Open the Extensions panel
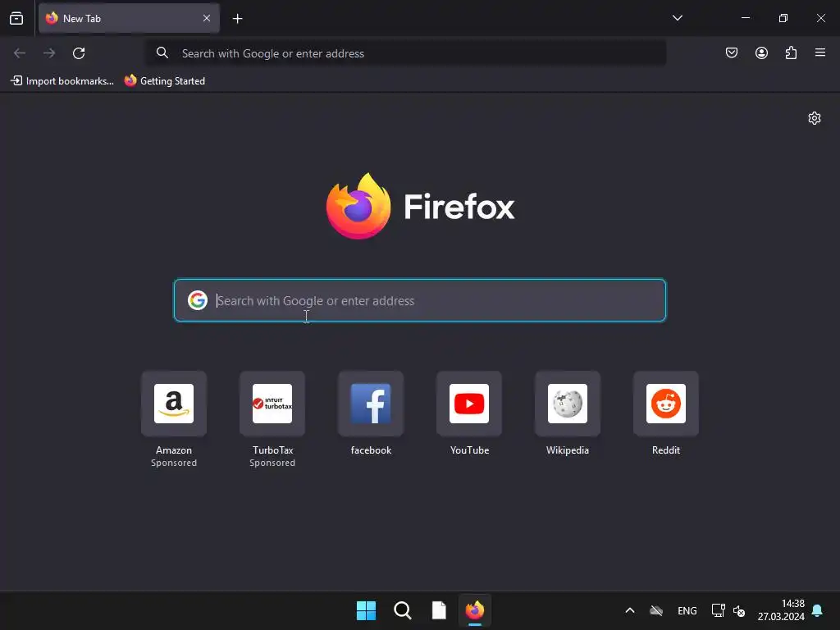 click(x=791, y=52)
